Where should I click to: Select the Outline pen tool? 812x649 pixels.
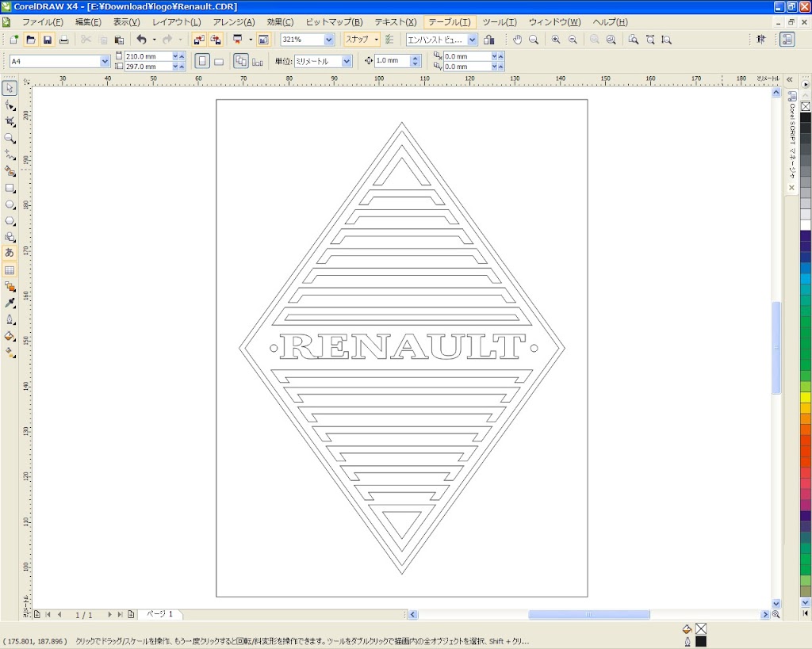pyautogui.click(x=10, y=320)
